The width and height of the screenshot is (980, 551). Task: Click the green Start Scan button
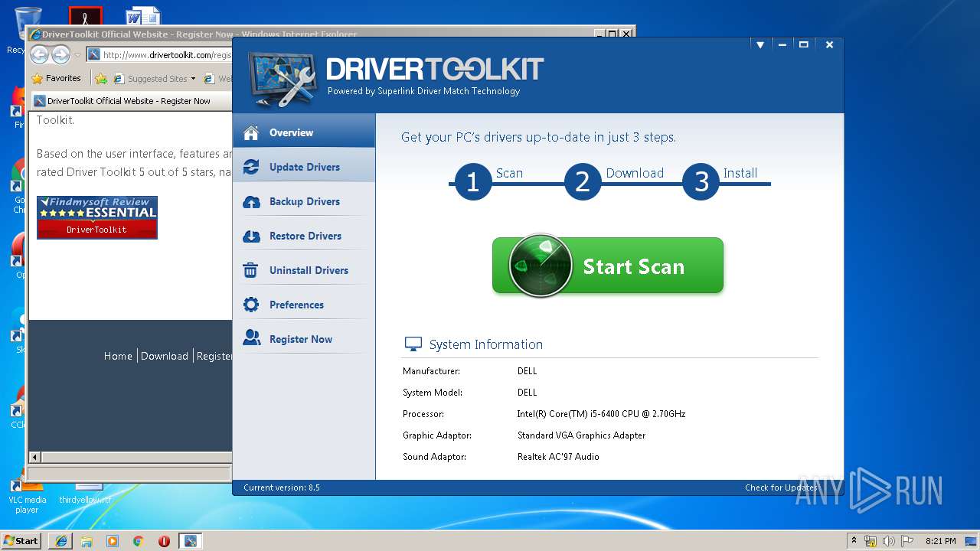(608, 266)
